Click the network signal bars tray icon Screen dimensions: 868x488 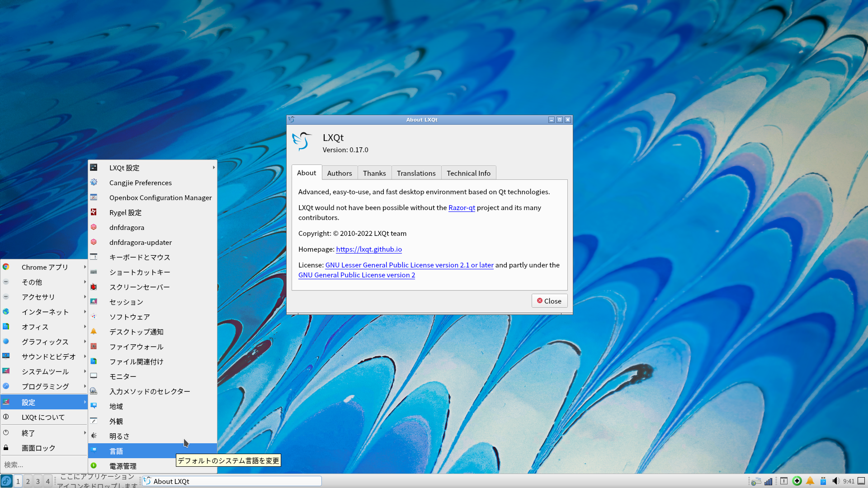coord(768,481)
